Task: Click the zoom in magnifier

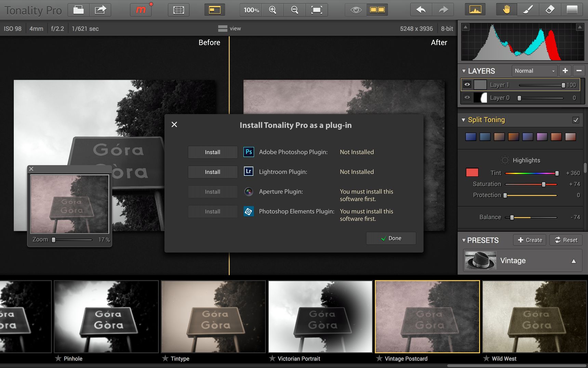Action: coord(273,10)
